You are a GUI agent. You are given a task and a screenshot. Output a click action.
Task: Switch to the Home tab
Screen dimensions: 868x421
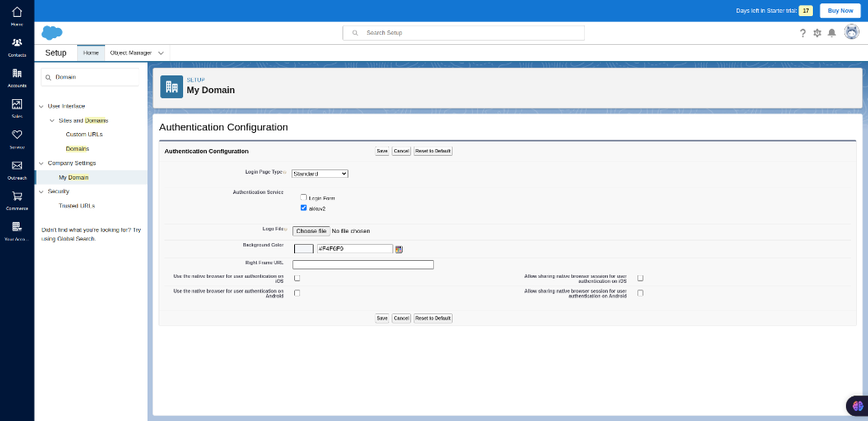pyautogui.click(x=91, y=53)
